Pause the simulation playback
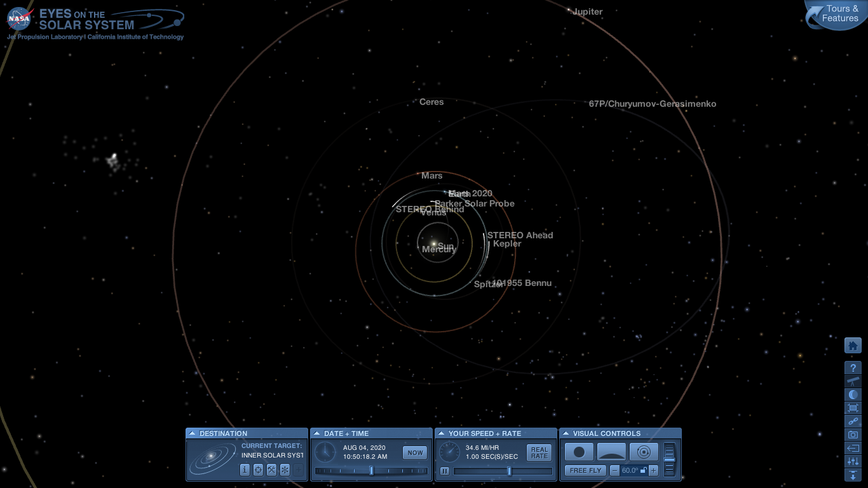Viewport: 868px width, 488px height. pos(445,471)
